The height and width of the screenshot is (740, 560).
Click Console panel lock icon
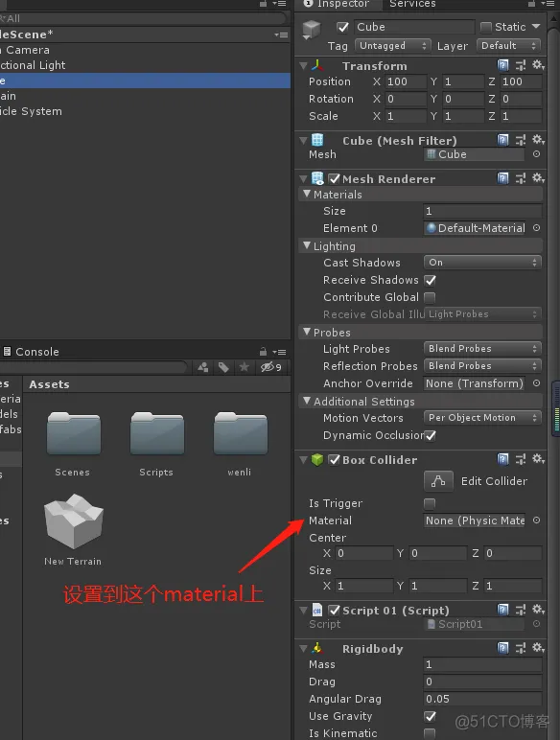click(x=263, y=352)
